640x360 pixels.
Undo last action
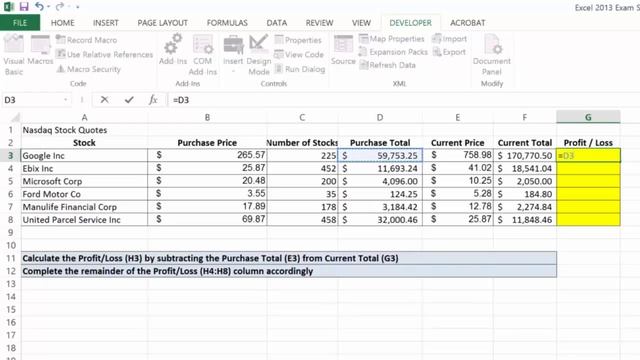pyautogui.click(x=39, y=7)
